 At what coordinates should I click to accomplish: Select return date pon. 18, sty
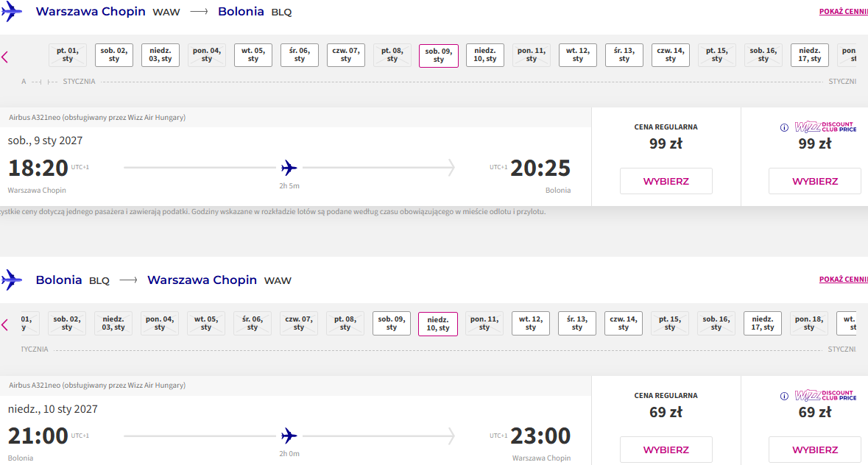(x=809, y=324)
